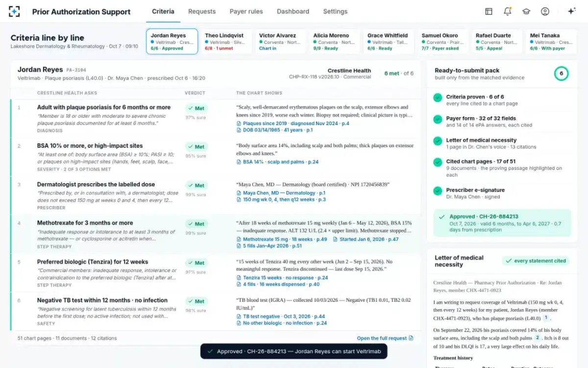
Task: Click the check beside Prescriber e-signature
Action: pos(438,191)
